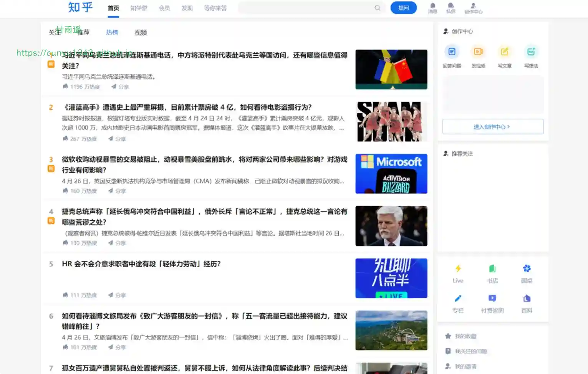The image size is (588, 374).
Task: Open 私信 private messages icon
Action: coord(451,6)
